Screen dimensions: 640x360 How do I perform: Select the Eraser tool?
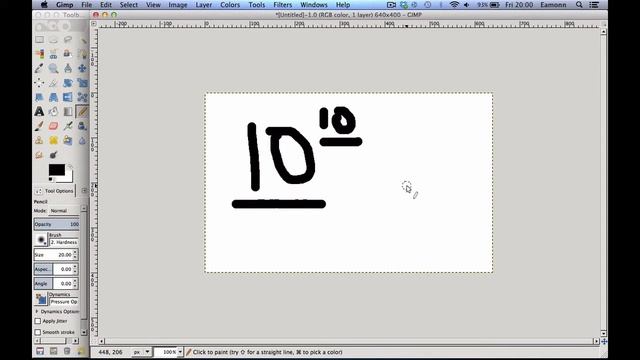[53, 126]
